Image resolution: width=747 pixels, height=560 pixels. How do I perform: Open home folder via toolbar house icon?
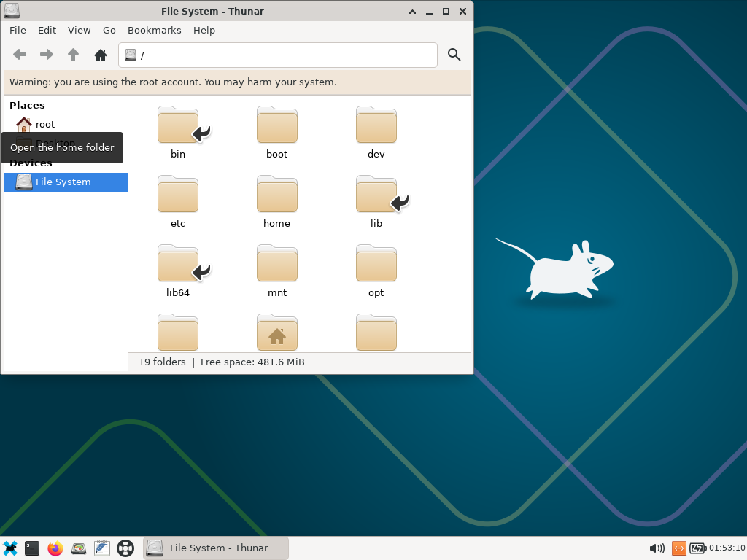100,55
